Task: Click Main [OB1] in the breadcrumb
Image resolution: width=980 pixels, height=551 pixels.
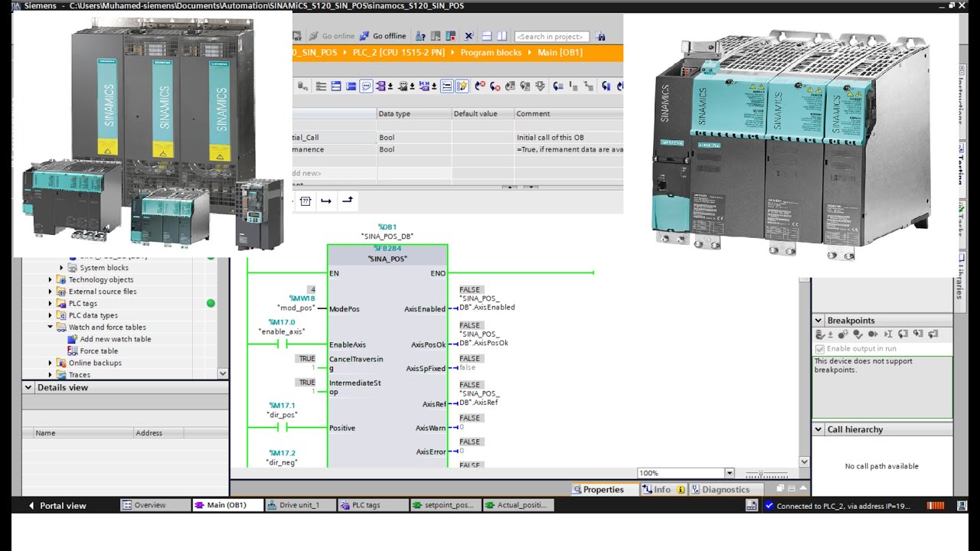Action: click(x=560, y=53)
